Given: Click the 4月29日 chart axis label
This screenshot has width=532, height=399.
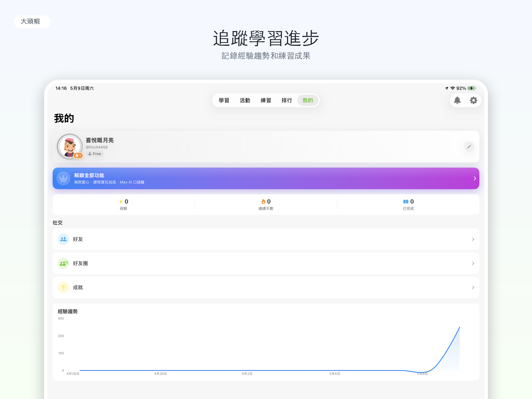Looking at the screenshot, I should (x=160, y=373).
